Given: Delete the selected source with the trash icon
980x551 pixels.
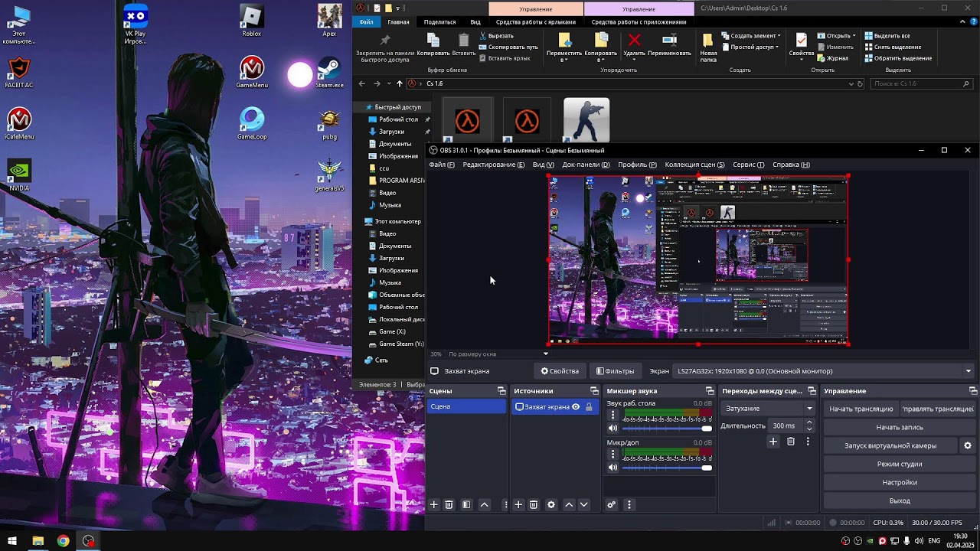Looking at the screenshot, I should [x=534, y=505].
